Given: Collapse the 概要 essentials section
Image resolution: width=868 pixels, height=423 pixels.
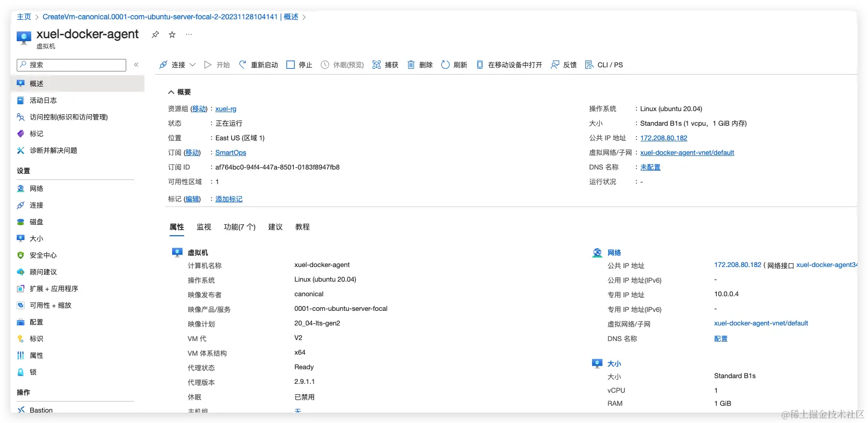Looking at the screenshot, I should [x=179, y=92].
